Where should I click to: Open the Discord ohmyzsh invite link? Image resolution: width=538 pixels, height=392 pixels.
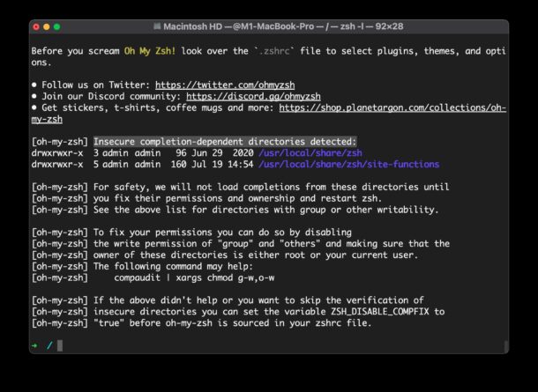click(x=253, y=96)
